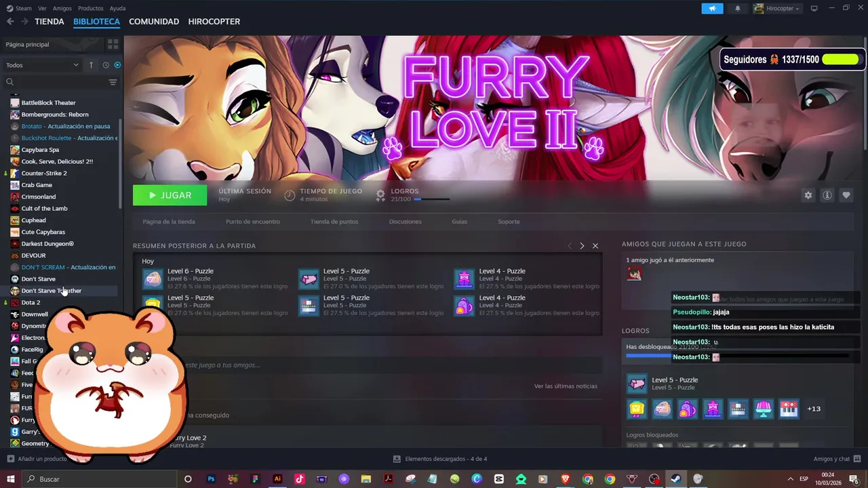Open friend avatar who played this game
This screenshot has width=868, height=488.
[634, 273]
